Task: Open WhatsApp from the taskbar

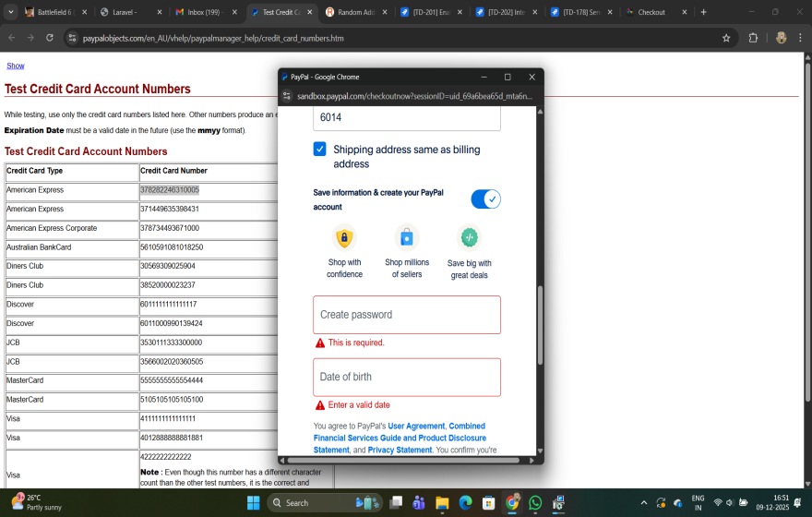Action: (535, 502)
